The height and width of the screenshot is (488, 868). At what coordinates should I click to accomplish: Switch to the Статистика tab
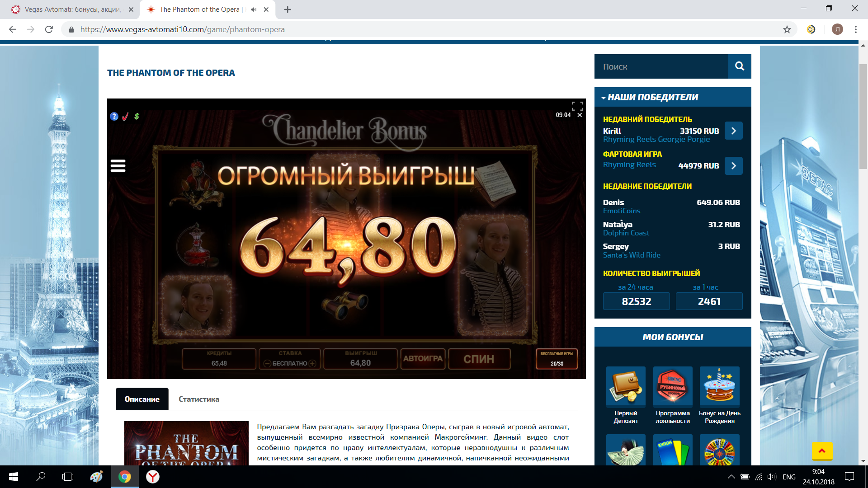click(x=199, y=399)
